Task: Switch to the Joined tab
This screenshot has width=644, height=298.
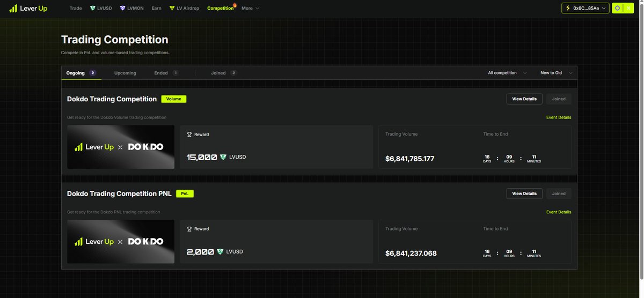Action: (224, 73)
